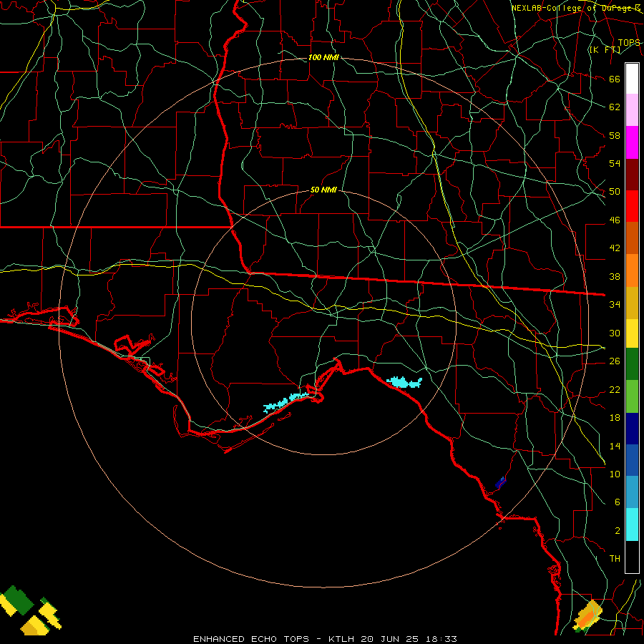The height and width of the screenshot is (644, 644).
Task: Click the "46" scale value label
Action: pyautogui.click(x=615, y=220)
